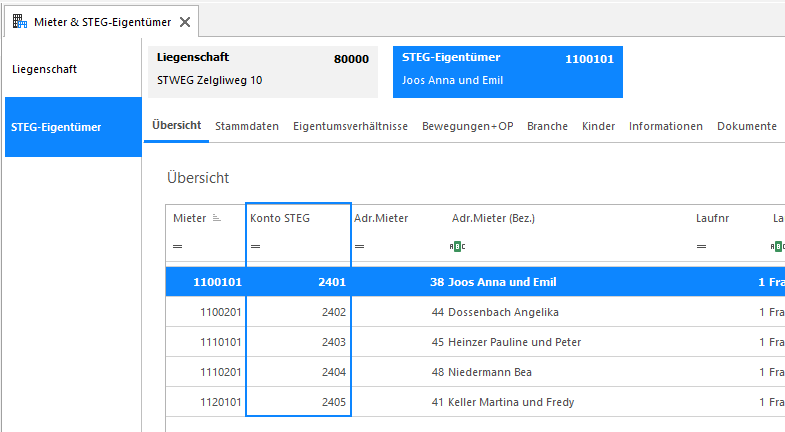Select Liegenschaft in the left sidebar
Viewport: 785px width, 432px height.
click(73, 69)
